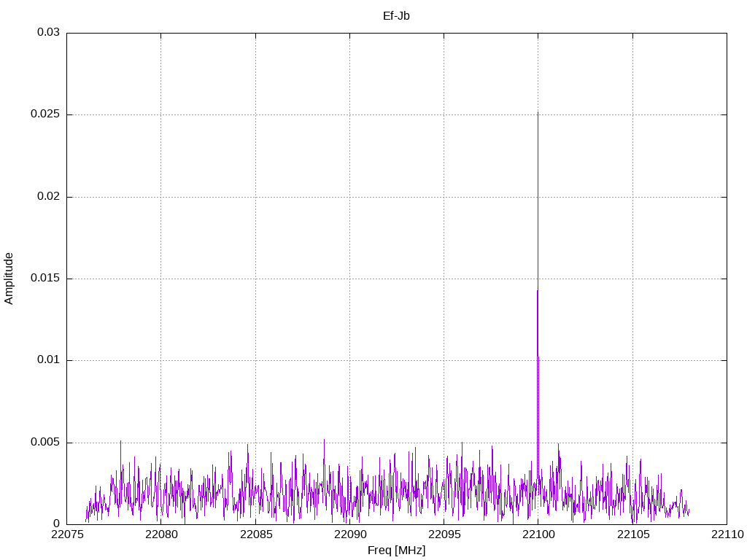Click the 0.01 y-axis tick label

click(x=47, y=360)
